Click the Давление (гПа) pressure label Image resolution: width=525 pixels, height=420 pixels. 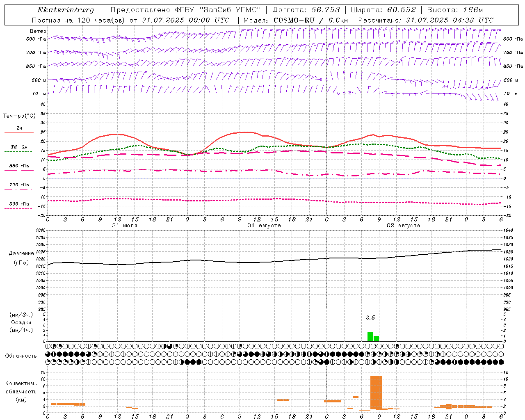[21, 258]
